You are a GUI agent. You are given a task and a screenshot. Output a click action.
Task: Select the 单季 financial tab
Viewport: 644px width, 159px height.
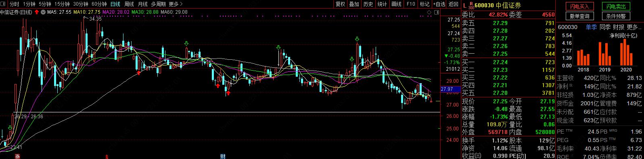(591, 27)
